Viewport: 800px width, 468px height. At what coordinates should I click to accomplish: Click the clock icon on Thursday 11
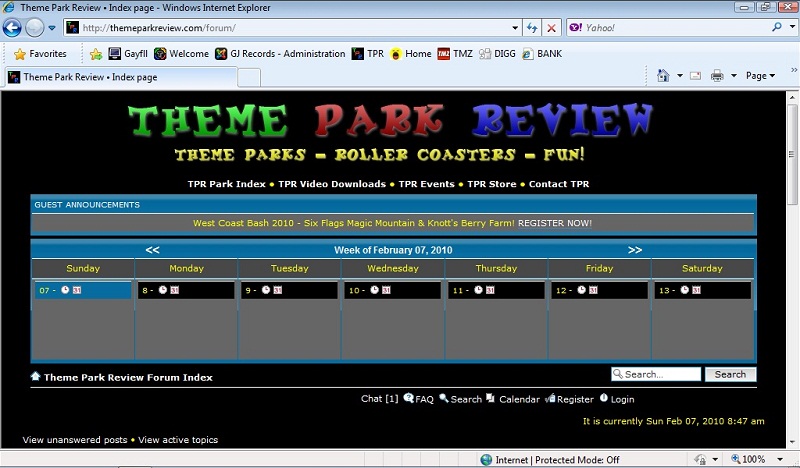[x=478, y=290]
